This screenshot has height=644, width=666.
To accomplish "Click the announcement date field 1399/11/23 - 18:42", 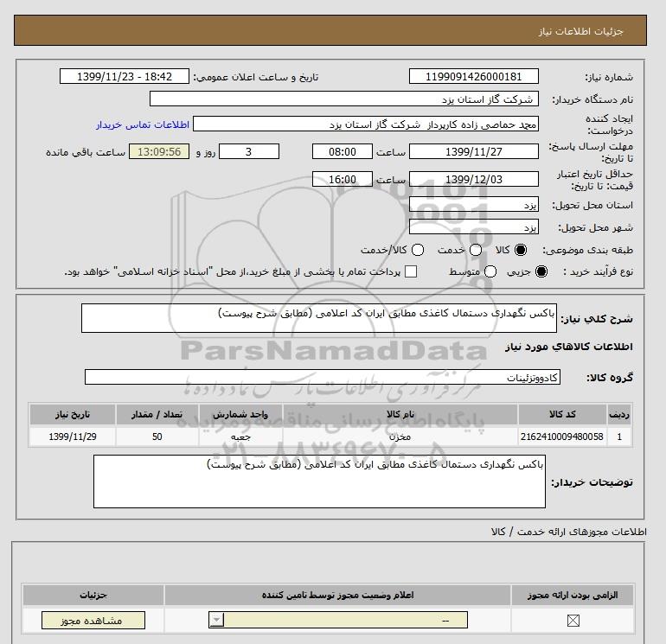I will pyautogui.click(x=124, y=76).
